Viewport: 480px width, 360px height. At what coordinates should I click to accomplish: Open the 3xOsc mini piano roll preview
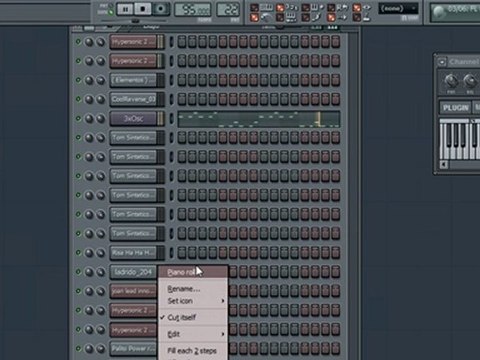[259, 119]
